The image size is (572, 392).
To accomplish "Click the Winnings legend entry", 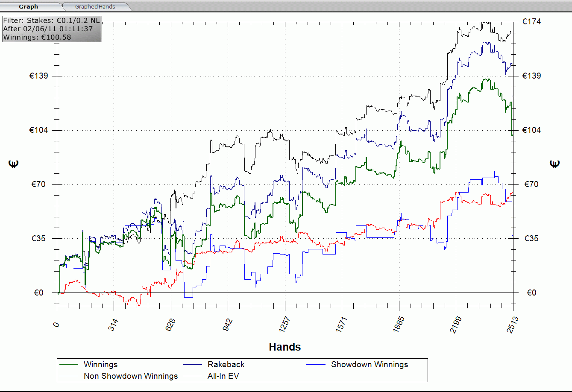I will 100,364.
